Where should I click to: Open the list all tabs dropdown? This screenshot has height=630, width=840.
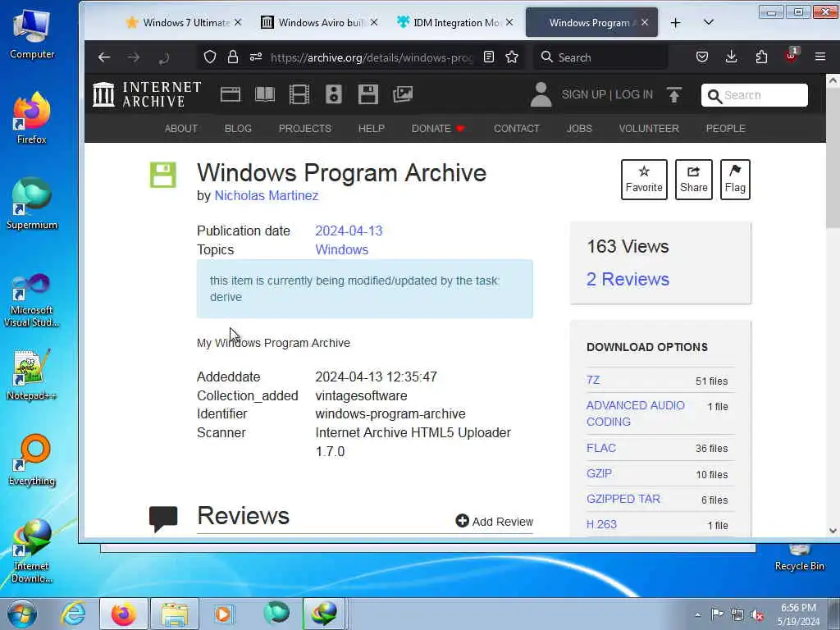708,22
